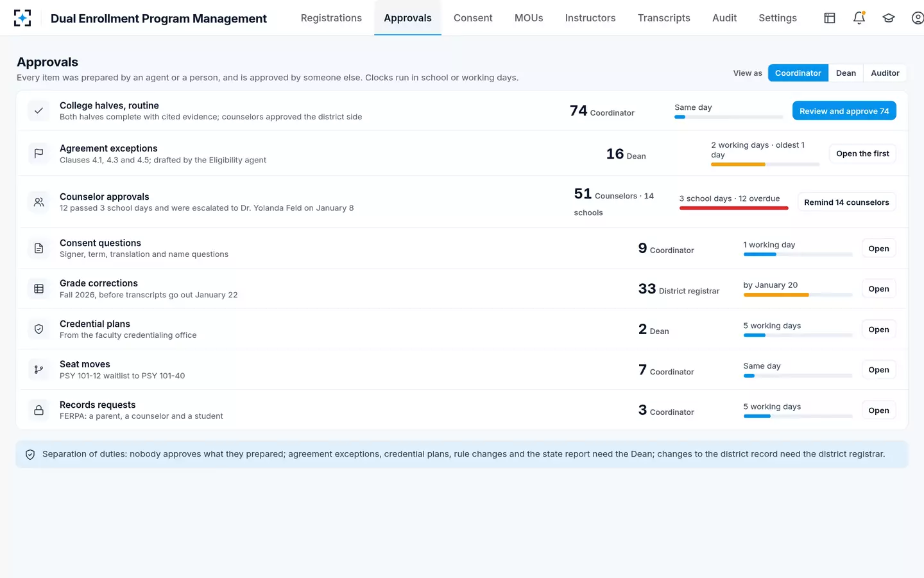924x578 pixels.
Task: Go to the Audit tab
Action: [x=724, y=18]
